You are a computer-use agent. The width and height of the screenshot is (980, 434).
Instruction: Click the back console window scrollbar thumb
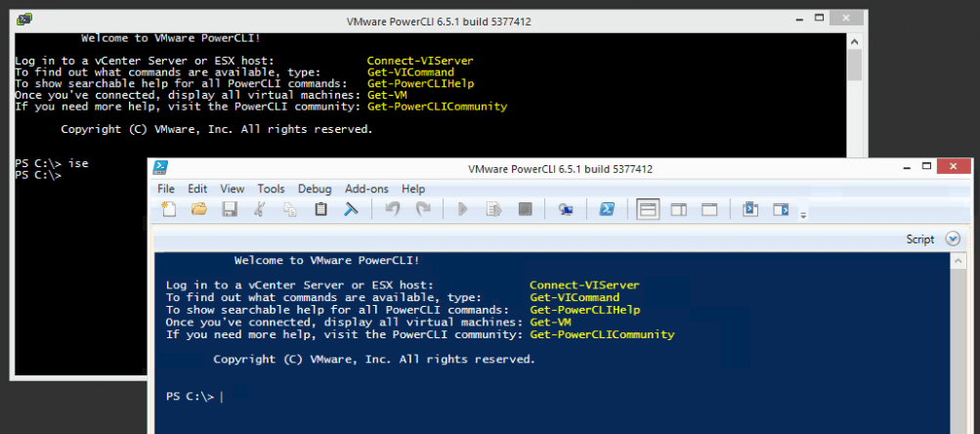tap(855, 65)
